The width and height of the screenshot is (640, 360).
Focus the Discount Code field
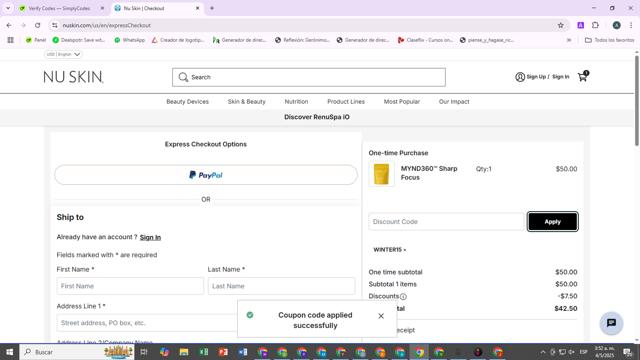[446, 222]
